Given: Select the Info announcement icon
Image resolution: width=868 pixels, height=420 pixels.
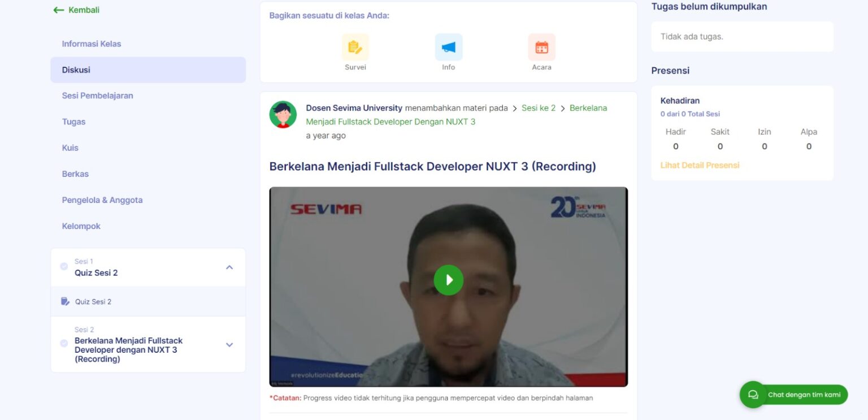Looking at the screenshot, I should 448,47.
